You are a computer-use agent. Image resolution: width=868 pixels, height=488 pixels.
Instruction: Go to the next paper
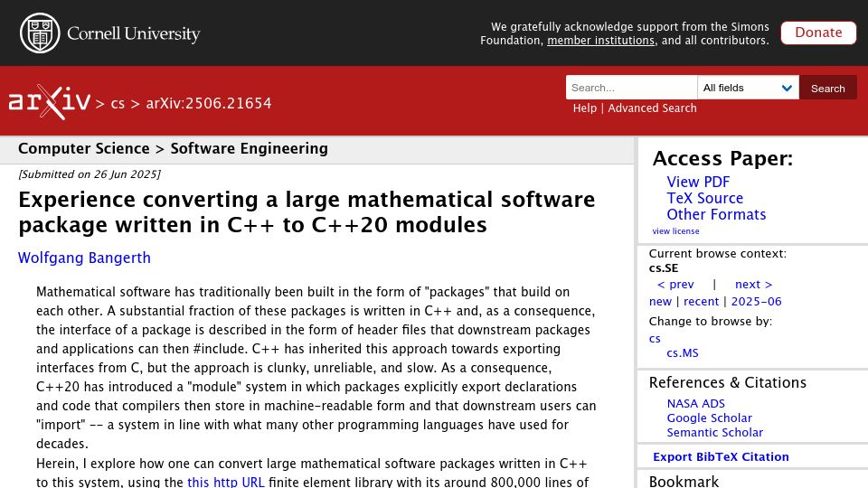click(753, 285)
